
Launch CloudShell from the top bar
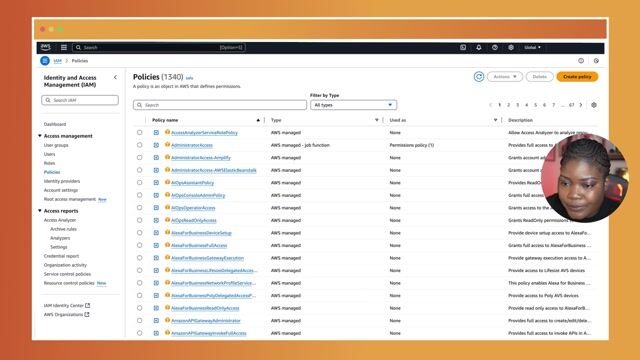(463, 47)
